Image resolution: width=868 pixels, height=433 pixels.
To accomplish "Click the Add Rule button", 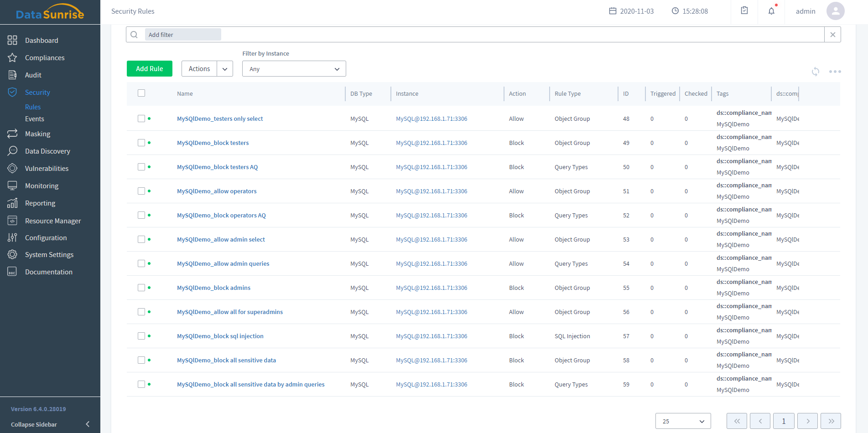I will (x=150, y=69).
